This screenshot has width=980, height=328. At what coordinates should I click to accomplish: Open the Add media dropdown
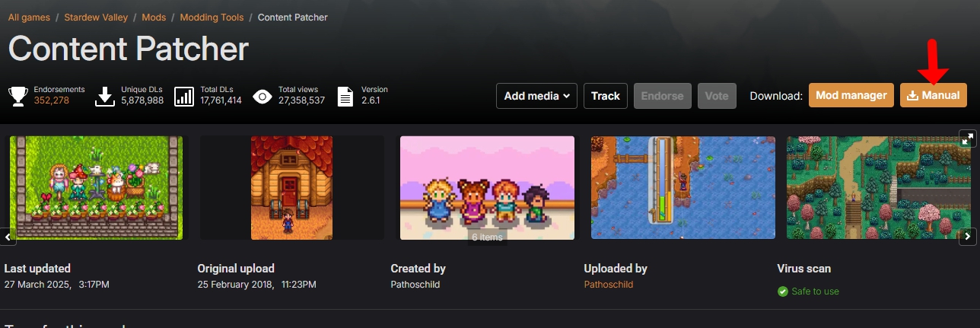pos(536,96)
